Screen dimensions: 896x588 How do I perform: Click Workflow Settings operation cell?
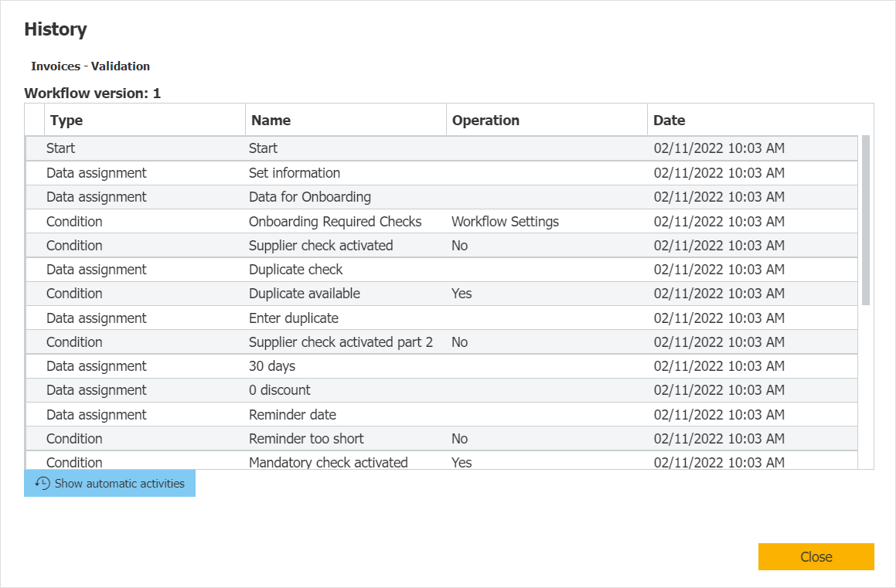coord(505,222)
